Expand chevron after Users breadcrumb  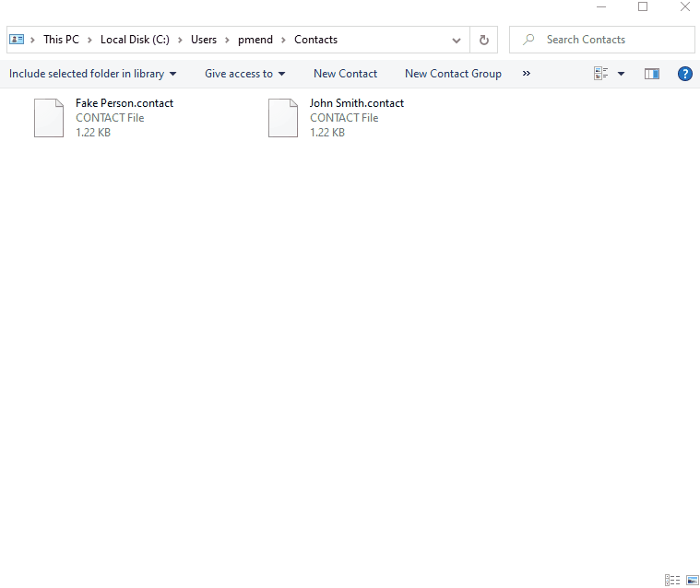[227, 40]
